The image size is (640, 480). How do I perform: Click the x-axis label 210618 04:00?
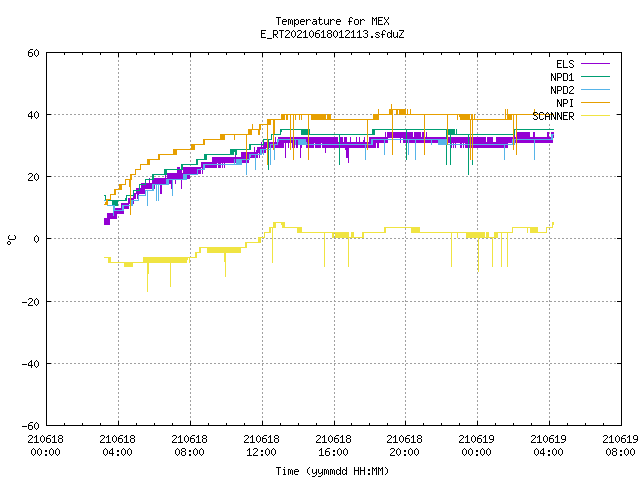[x=118, y=446]
